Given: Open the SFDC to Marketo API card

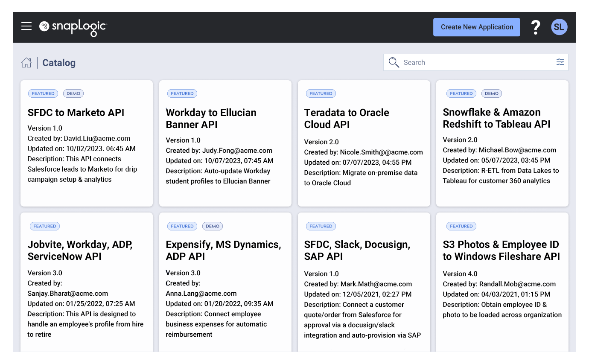Looking at the screenshot, I should [x=87, y=143].
